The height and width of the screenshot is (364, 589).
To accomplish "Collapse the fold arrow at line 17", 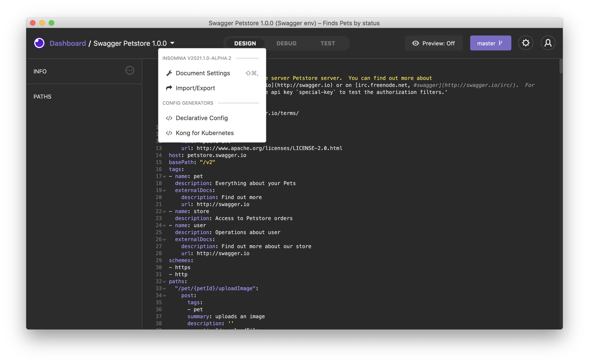I will [x=164, y=177].
